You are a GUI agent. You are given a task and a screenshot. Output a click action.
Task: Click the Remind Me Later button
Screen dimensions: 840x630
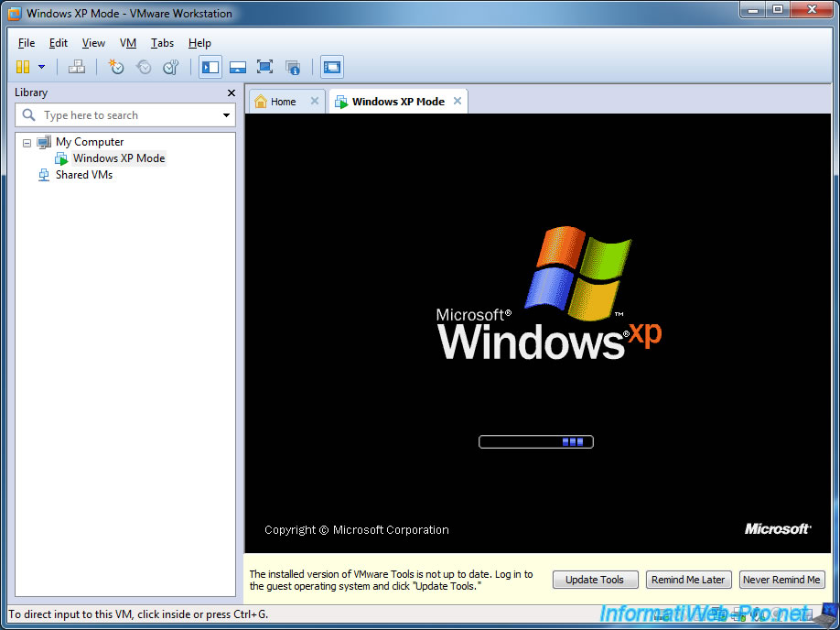[x=688, y=580]
